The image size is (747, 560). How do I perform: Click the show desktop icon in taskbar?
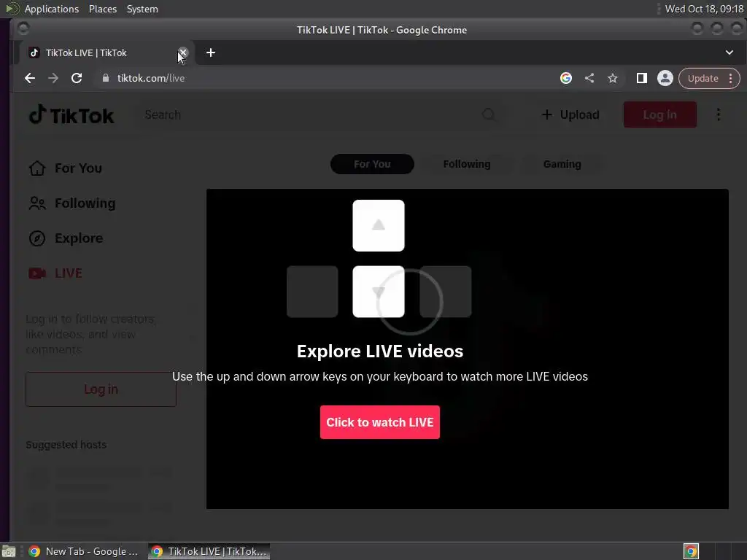tap(9, 551)
